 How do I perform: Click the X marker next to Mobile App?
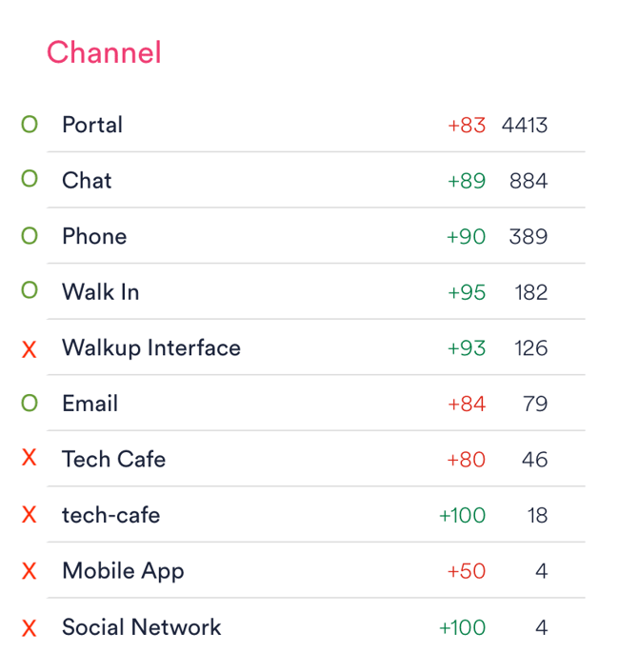pos(30,571)
